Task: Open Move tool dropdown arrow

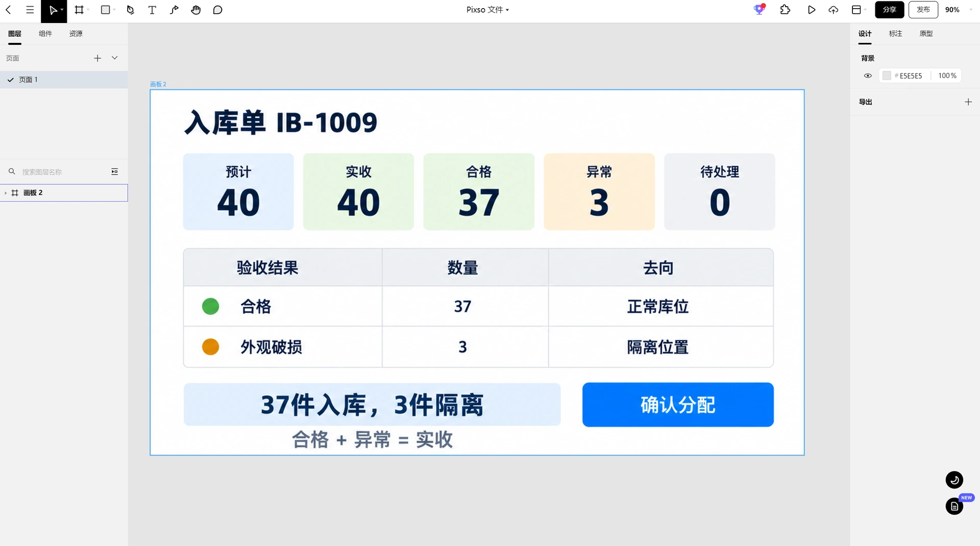Action: (x=62, y=10)
